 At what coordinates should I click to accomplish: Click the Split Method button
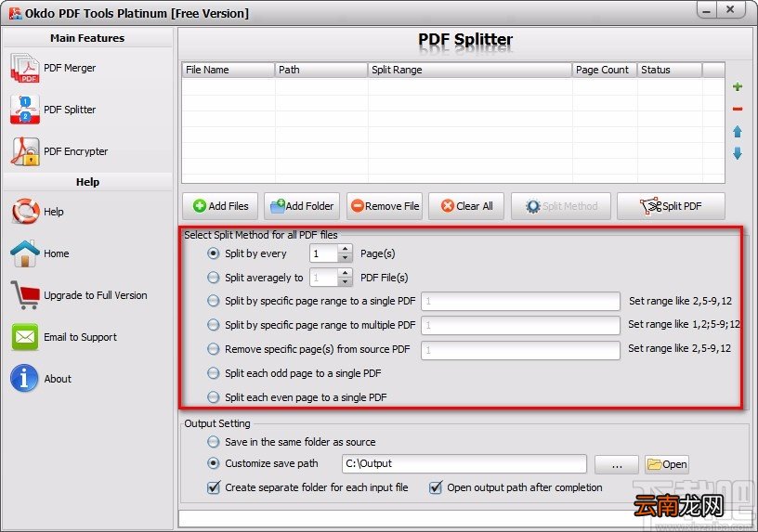tap(561, 206)
